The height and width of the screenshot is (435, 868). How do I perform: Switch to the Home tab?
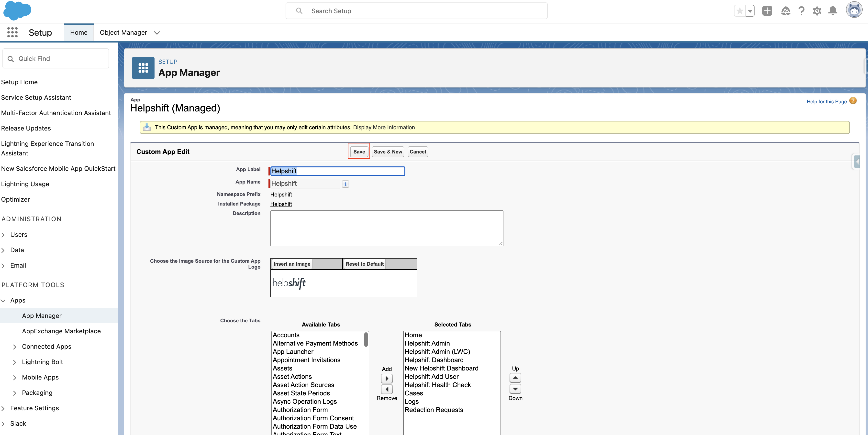(78, 32)
